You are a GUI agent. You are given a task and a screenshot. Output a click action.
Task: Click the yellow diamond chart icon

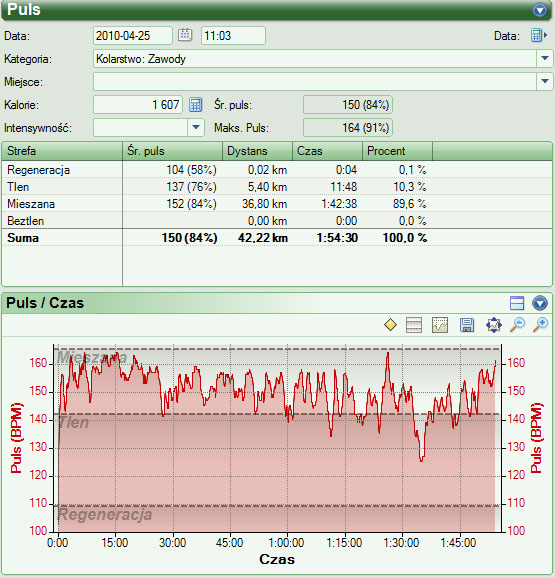(390, 325)
